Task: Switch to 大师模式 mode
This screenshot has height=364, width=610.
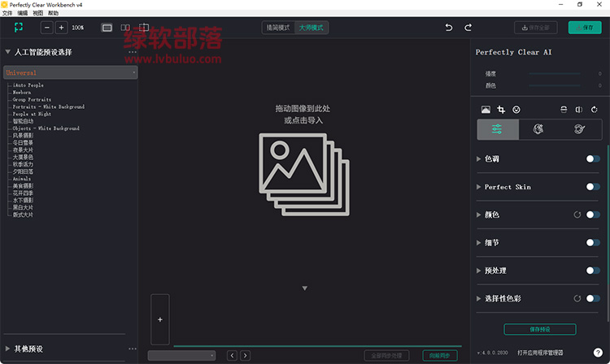Action: 312,28
